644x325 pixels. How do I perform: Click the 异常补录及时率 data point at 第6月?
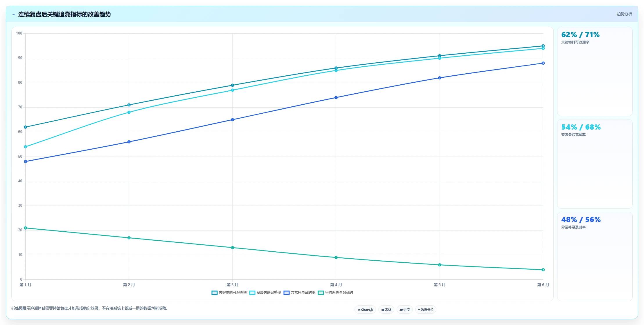pyautogui.click(x=543, y=63)
